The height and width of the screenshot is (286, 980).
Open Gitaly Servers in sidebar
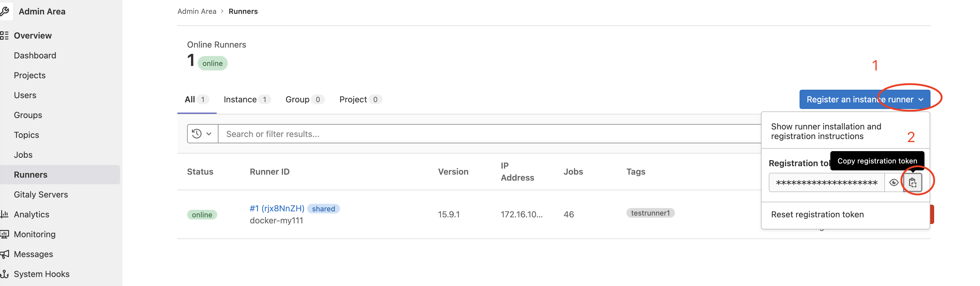41,194
